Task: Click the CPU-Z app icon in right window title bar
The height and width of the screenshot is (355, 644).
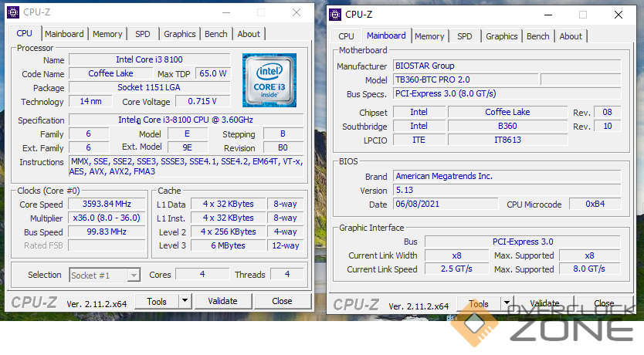Action: pos(334,14)
